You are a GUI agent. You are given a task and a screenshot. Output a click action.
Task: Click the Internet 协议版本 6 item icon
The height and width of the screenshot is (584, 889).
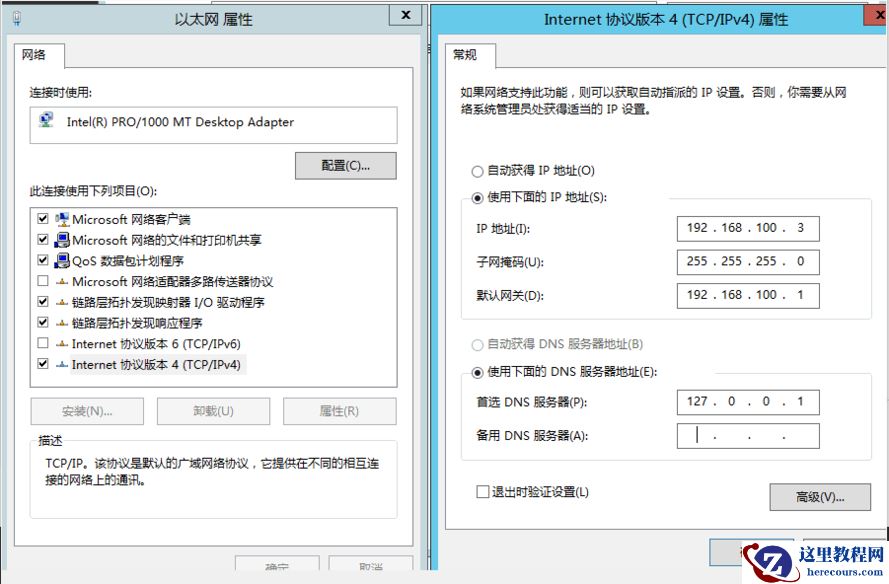[62, 344]
